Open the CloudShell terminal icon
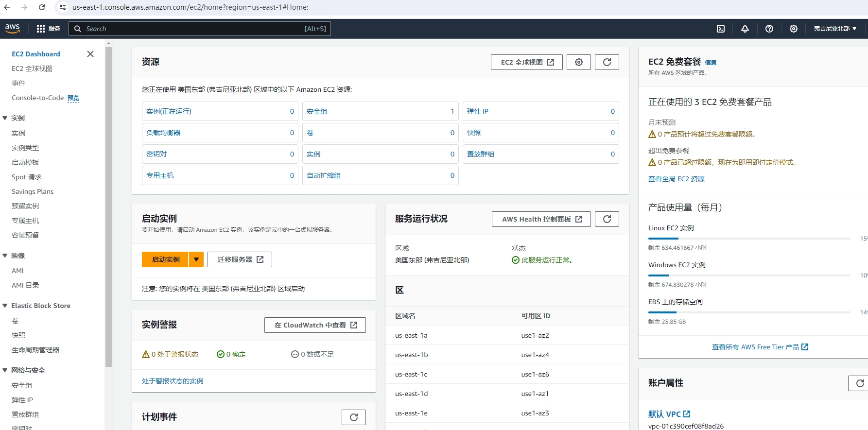The width and height of the screenshot is (868, 430). [721, 29]
